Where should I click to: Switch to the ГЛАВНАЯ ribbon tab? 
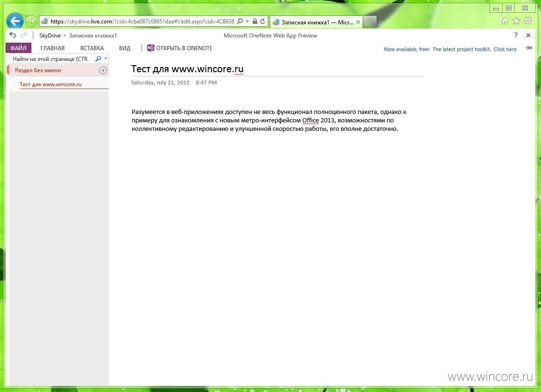(53, 48)
